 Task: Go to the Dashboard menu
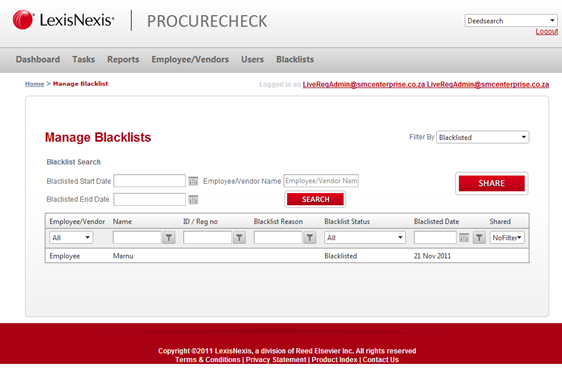[x=38, y=59]
